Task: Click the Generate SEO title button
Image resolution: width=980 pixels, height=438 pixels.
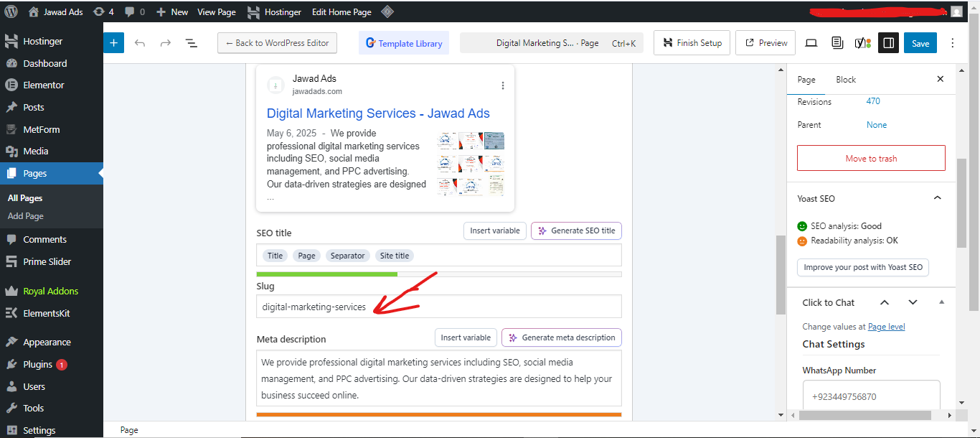Action: click(576, 231)
